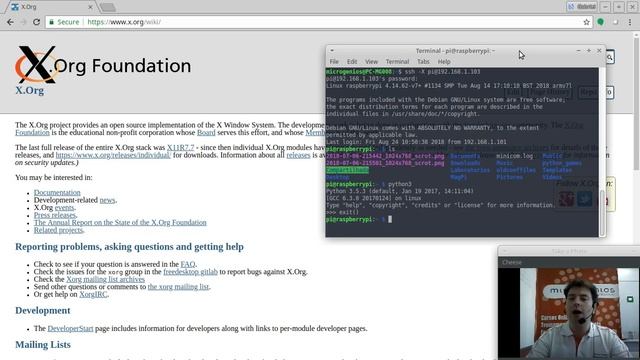The image size is (640, 360).
Task: Follow the Foundation link
Action: pos(32,133)
